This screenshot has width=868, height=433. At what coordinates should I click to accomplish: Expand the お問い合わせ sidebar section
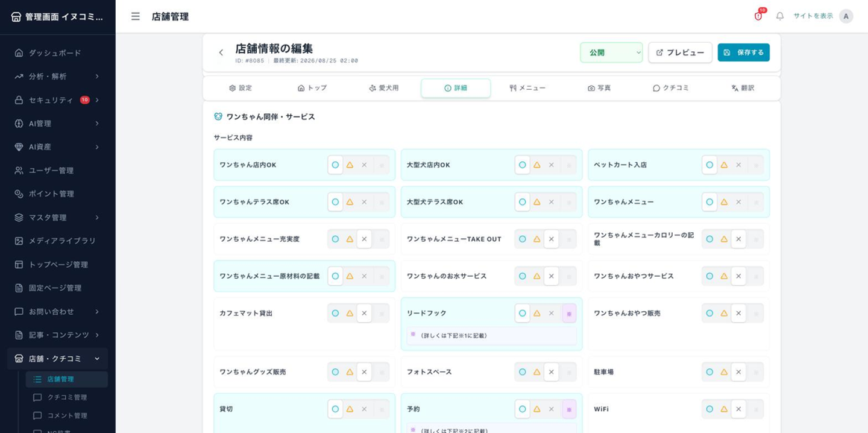[58, 311]
